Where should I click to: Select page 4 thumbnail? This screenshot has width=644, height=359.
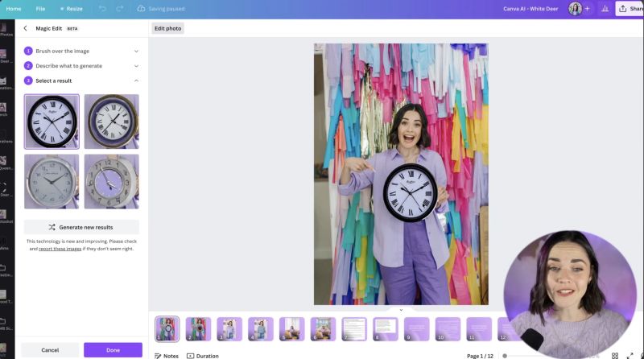pyautogui.click(x=261, y=329)
